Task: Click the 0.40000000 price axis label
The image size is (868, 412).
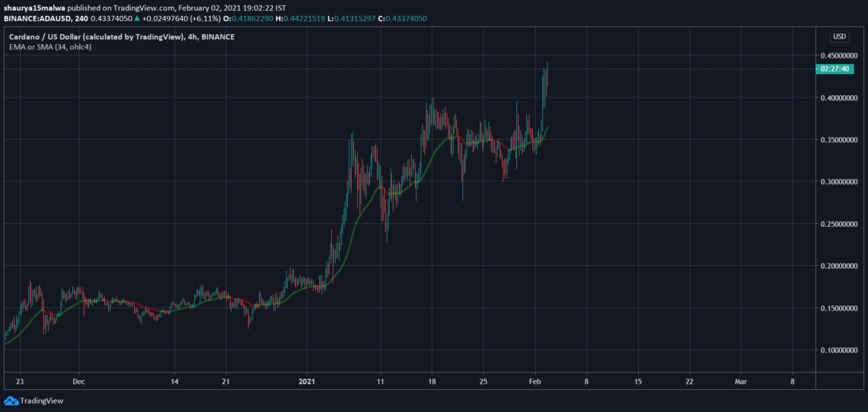Action: click(x=840, y=97)
